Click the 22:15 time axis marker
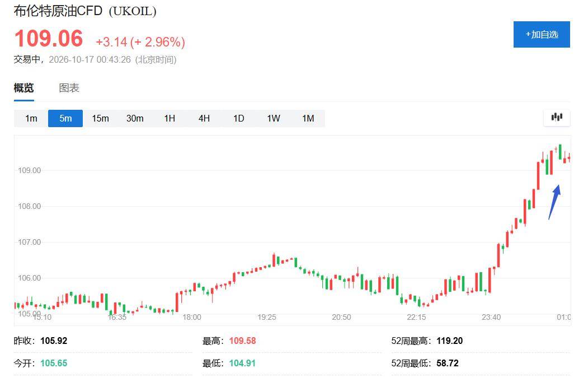Image resolution: width=588 pixels, height=382 pixels. click(416, 317)
